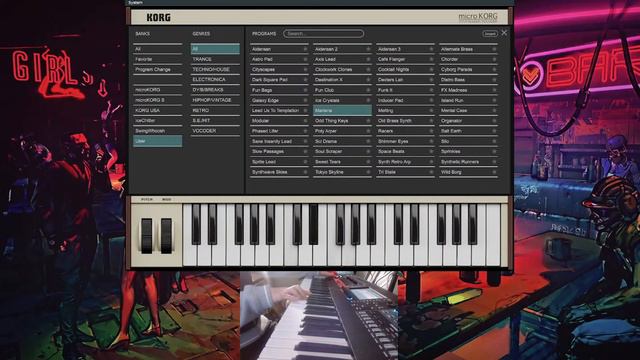The width and height of the screenshot is (640, 360).
Task: Load the Racers program
Action: (x=405, y=131)
